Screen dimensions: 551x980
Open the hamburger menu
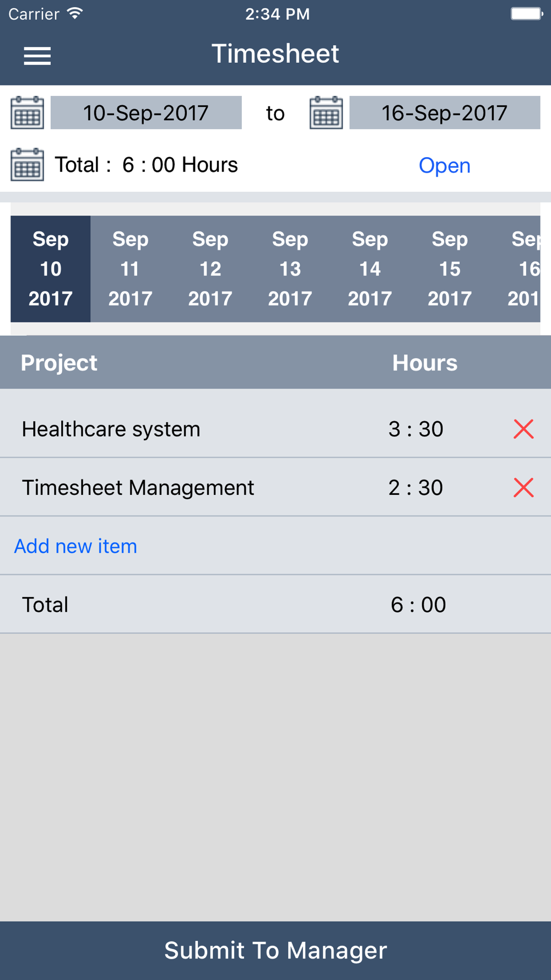[37, 56]
